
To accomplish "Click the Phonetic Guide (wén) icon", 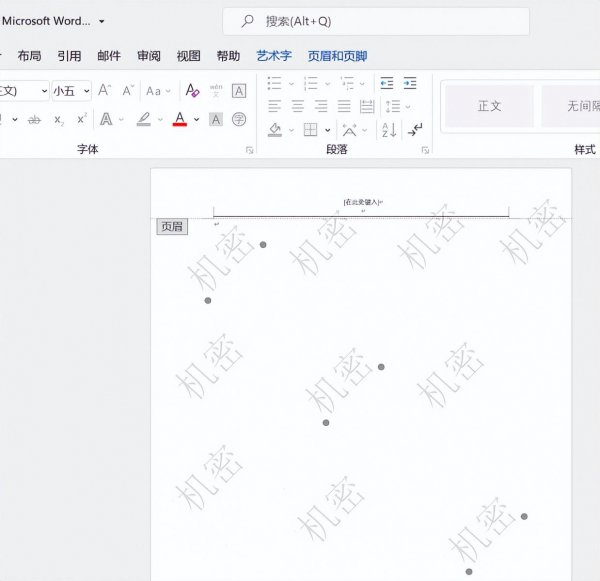I will [x=216, y=91].
